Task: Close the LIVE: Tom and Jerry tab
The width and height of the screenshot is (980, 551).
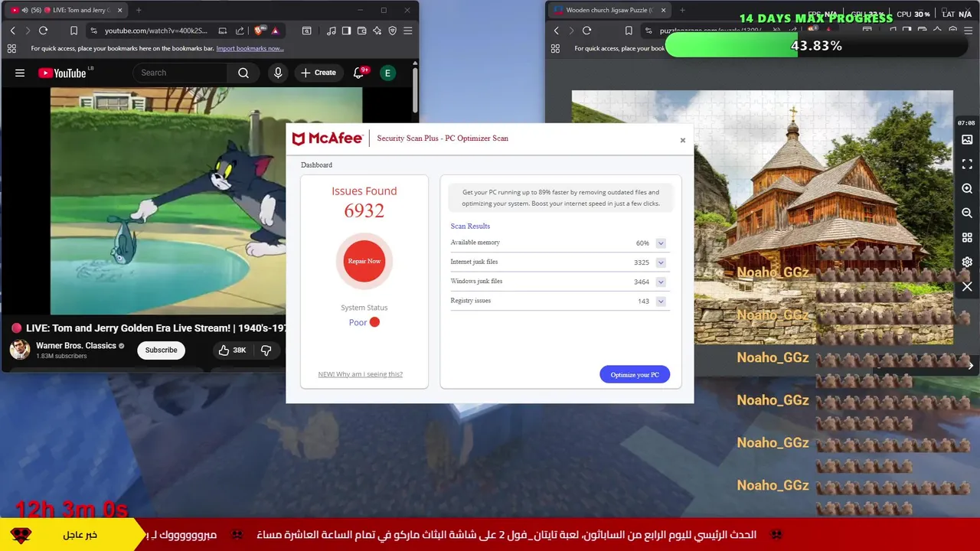Action: [119, 10]
